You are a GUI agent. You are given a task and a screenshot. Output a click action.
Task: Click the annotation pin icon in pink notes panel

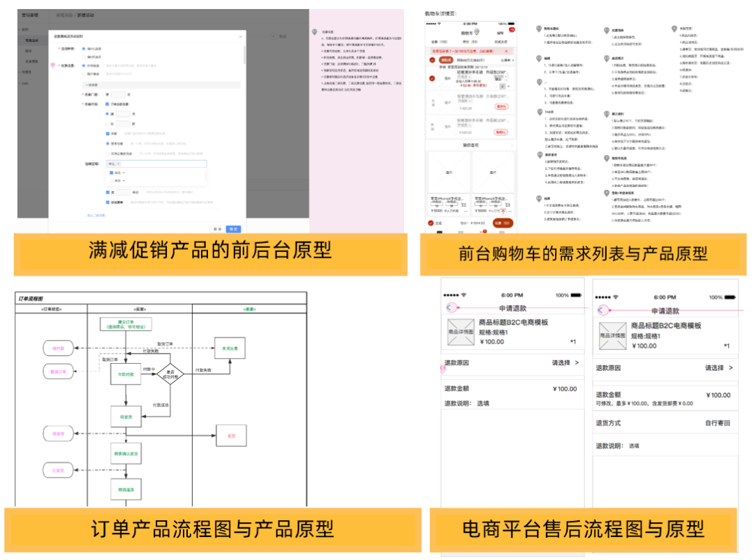(x=314, y=31)
